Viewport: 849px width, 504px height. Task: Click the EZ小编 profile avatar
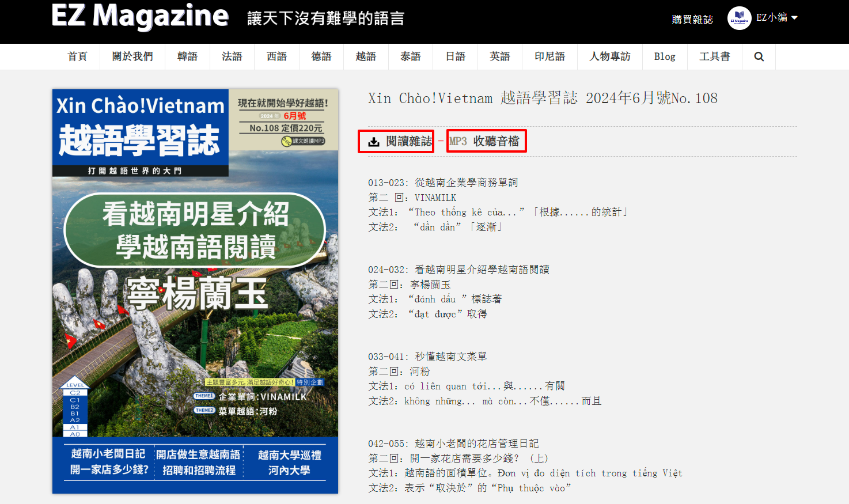[x=739, y=18]
